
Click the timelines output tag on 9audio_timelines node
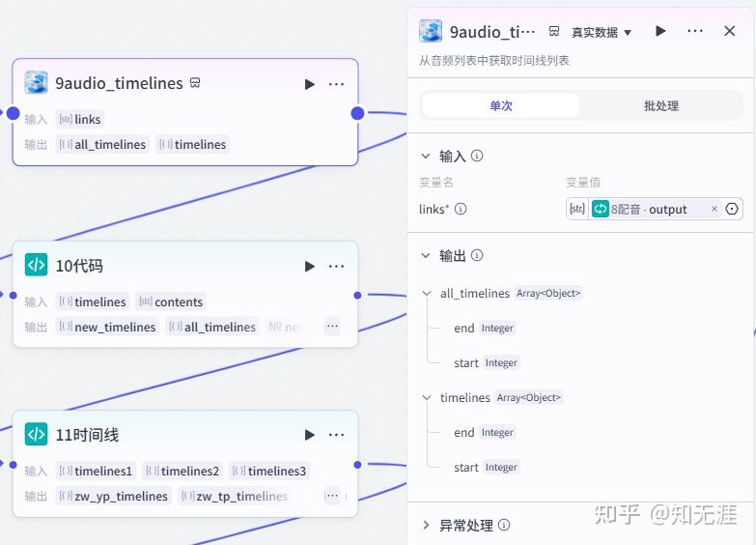[193, 144]
